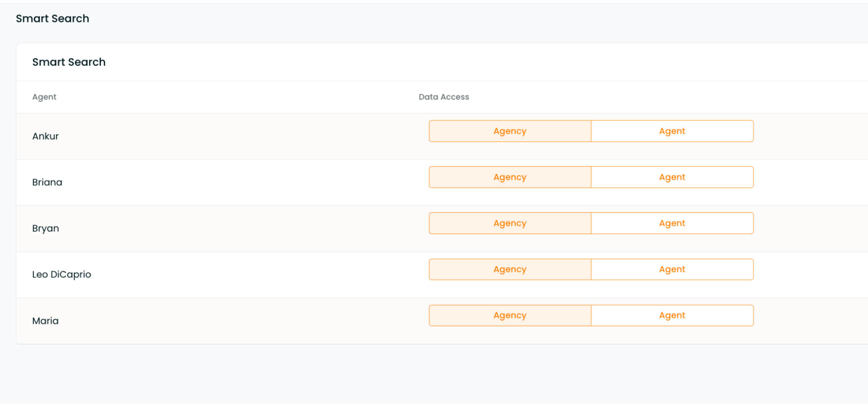Set Bryan's data access to Agency
The width and height of the screenshot is (868, 404).
click(510, 223)
